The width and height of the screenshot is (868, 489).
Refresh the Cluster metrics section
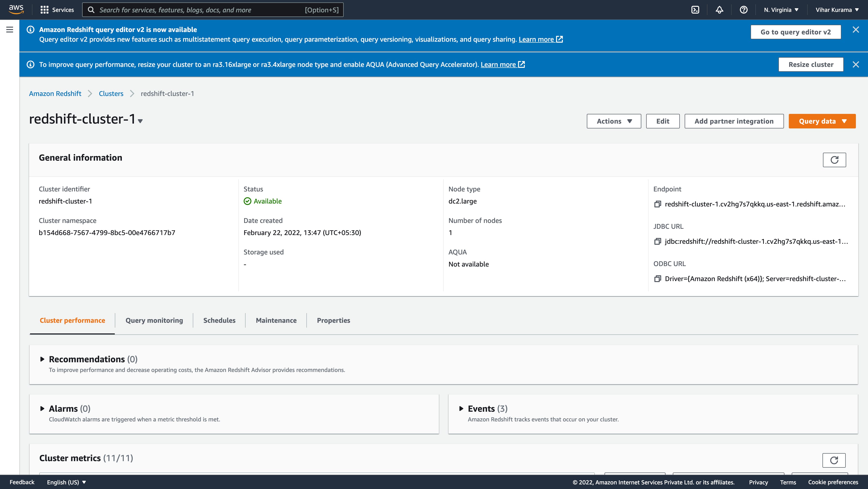(x=834, y=460)
